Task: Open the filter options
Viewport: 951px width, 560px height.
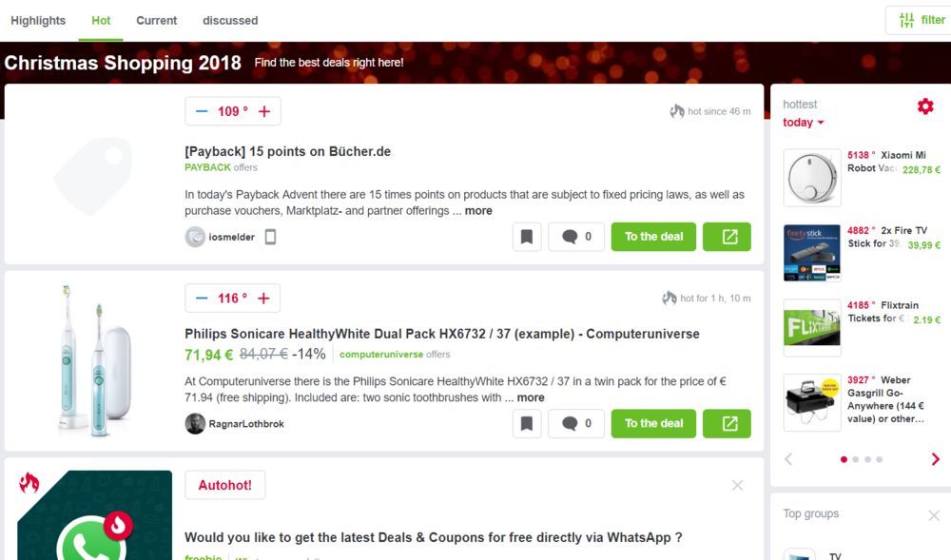Action: point(921,20)
